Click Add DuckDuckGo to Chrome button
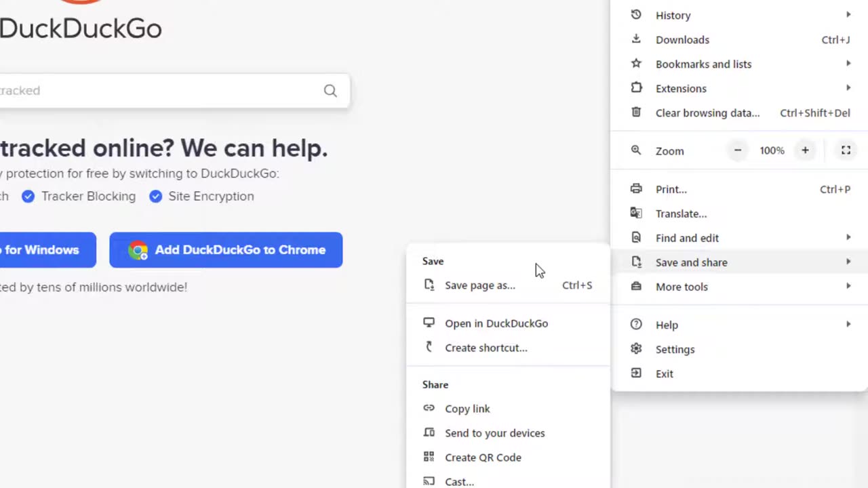Screen dimensions: 868x488 pos(226,250)
